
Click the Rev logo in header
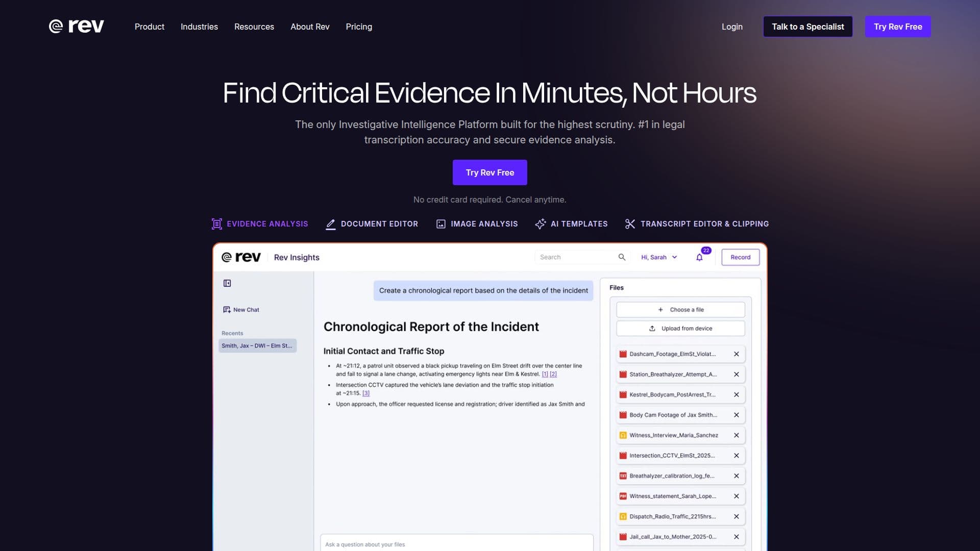click(76, 26)
